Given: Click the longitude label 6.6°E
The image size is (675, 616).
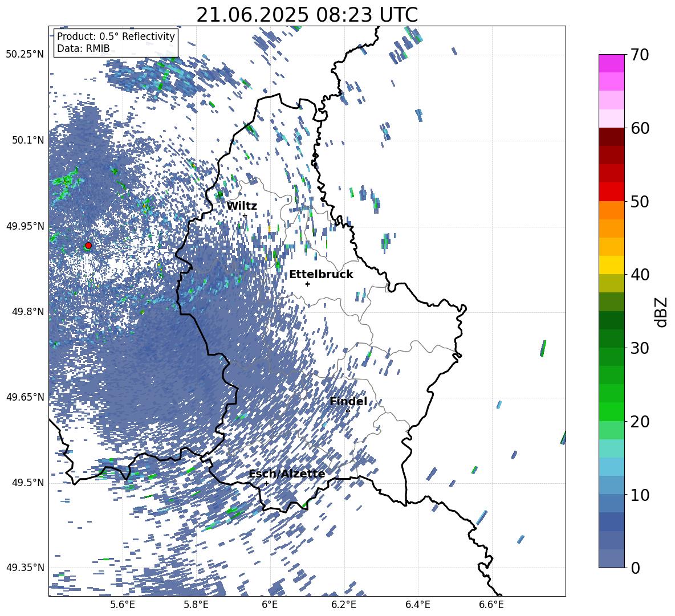Looking at the screenshot, I should [x=491, y=605].
